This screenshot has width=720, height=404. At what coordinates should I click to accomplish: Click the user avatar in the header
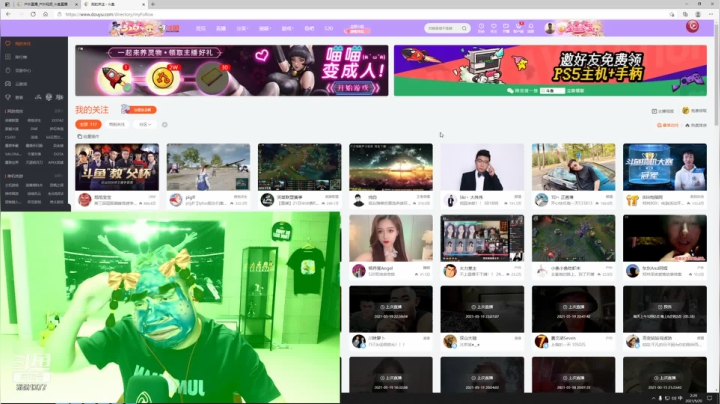pyautogui.click(x=550, y=28)
